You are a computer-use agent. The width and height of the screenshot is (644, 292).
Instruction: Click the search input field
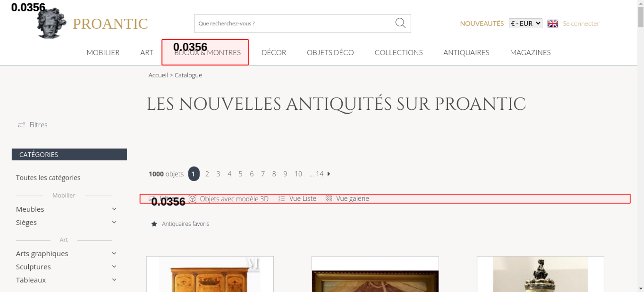293,23
